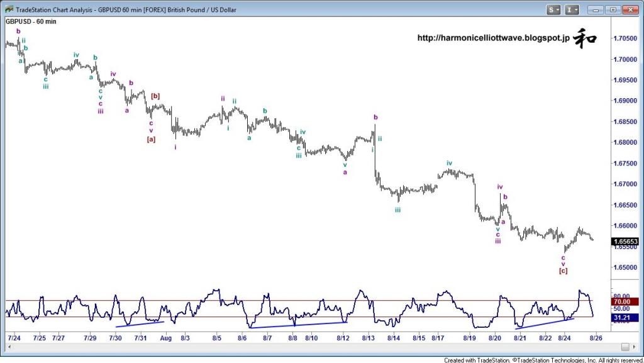Click the 1.67500 price axis label
644x363 pixels.
click(x=625, y=163)
